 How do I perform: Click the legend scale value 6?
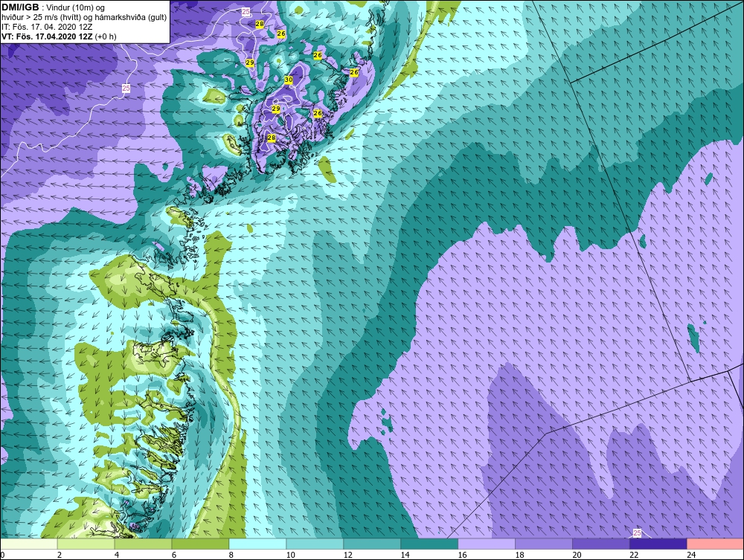coord(174,555)
